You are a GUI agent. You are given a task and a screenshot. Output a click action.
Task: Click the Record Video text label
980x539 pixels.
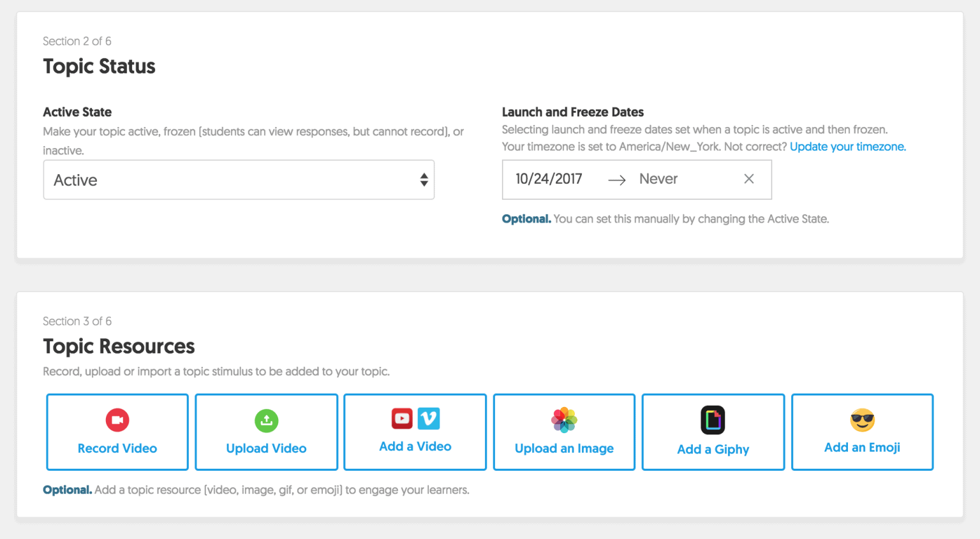pyautogui.click(x=117, y=448)
